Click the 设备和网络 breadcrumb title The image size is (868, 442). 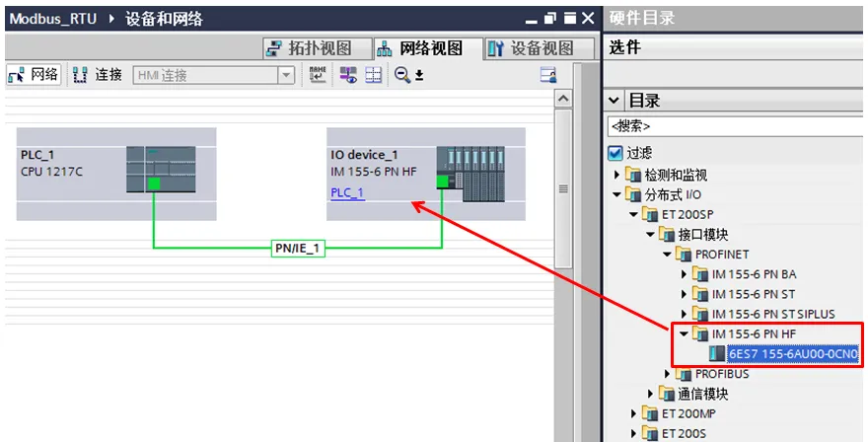164,19
